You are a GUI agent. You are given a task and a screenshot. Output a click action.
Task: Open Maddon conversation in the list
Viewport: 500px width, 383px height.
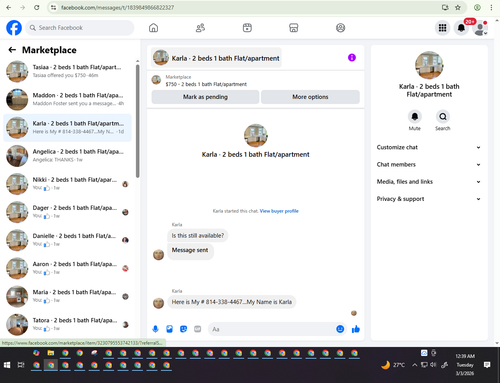pos(67,99)
